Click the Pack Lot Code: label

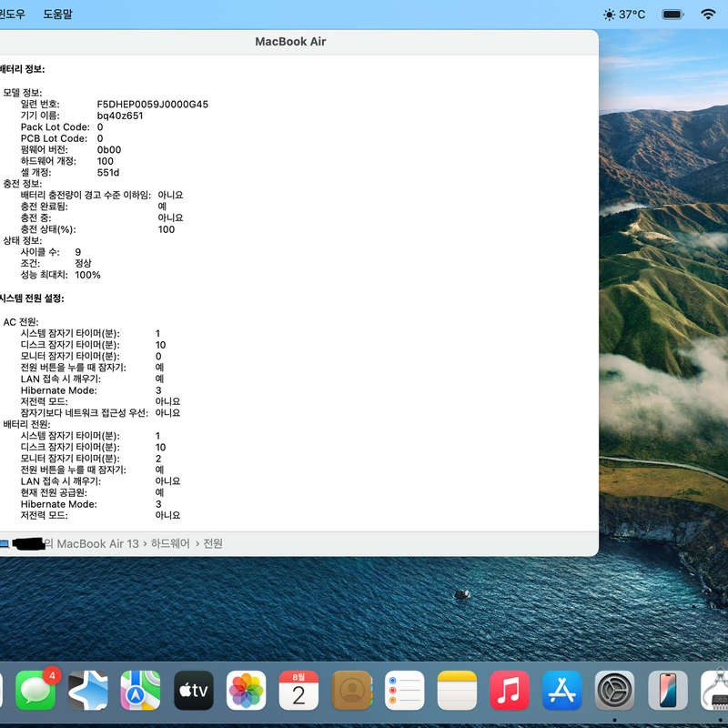click(56, 126)
